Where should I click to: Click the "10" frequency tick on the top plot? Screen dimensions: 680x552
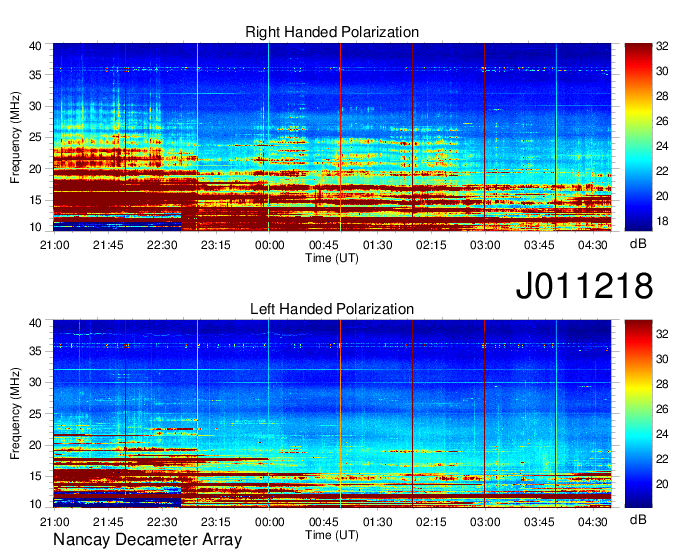click(x=35, y=227)
